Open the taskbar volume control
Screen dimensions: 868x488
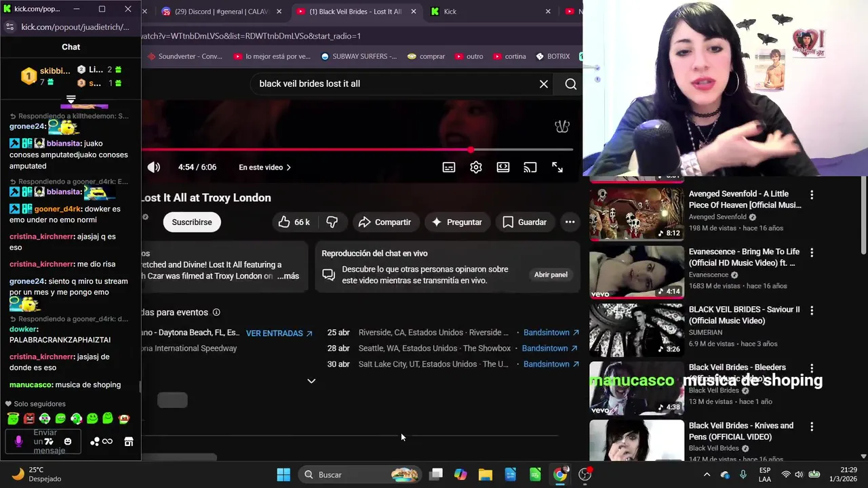[799, 474]
